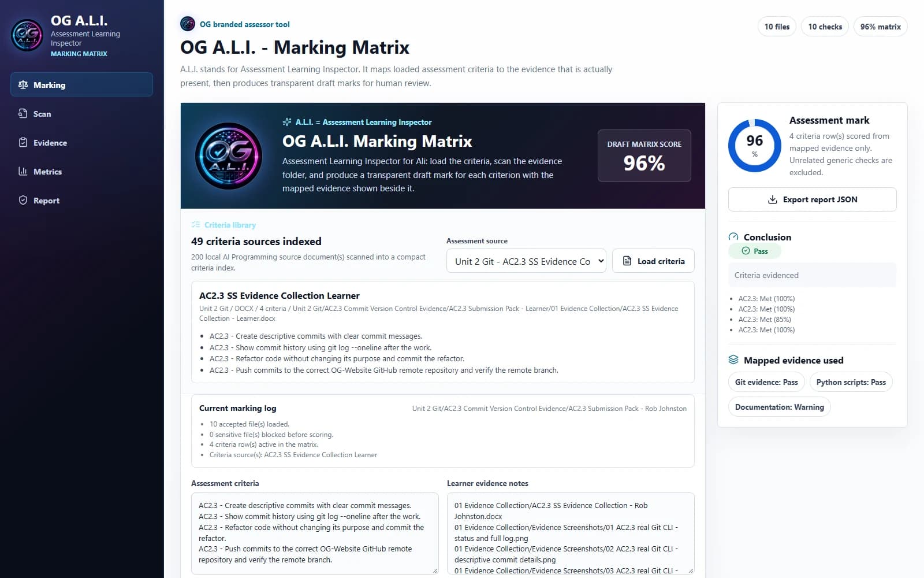Click the 'Criteria evidenced' field
This screenshot has width=924, height=578.
pyautogui.click(x=812, y=275)
